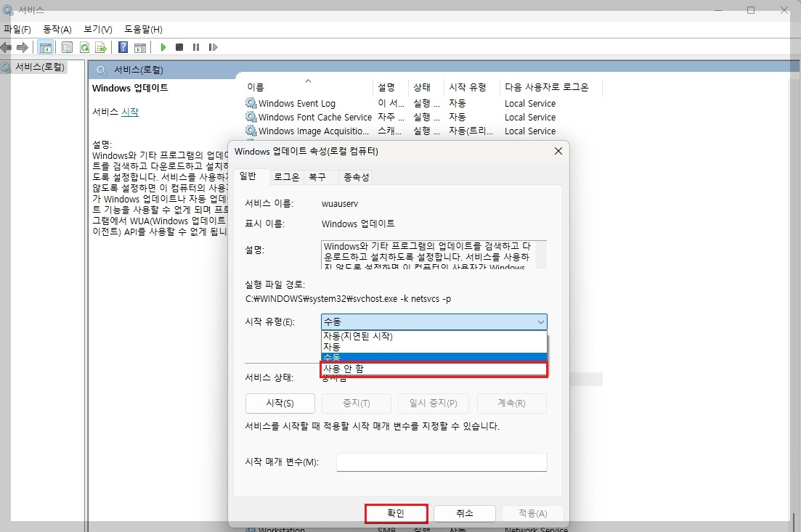This screenshot has width=801, height=532.
Task: Select the Windows Font Cache Service row
Action: tap(423, 117)
